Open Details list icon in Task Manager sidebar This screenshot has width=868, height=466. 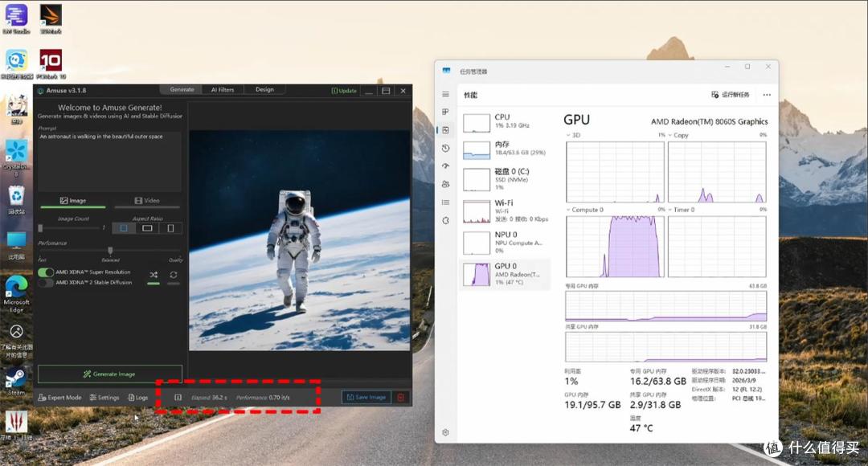[x=445, y=202]
